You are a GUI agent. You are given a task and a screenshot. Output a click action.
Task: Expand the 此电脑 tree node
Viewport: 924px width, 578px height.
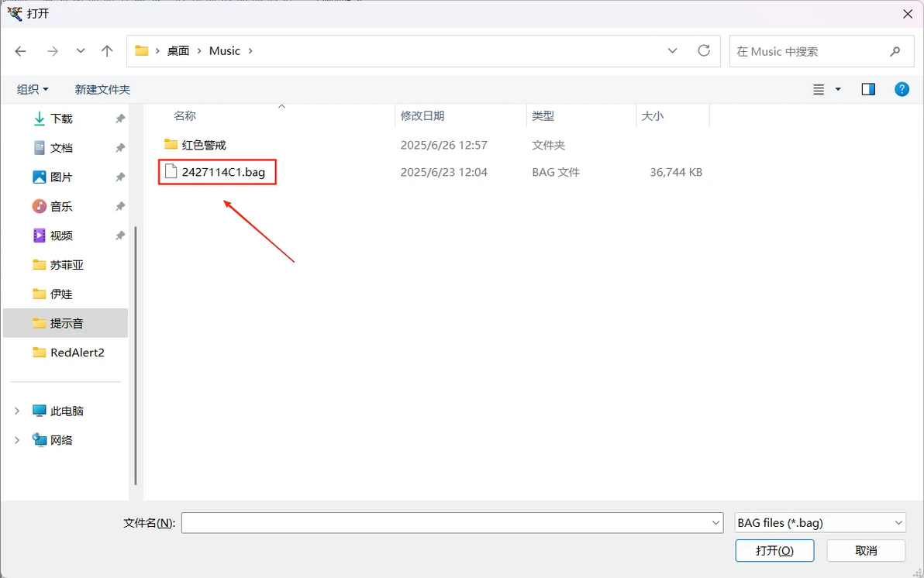click(17, 411)
